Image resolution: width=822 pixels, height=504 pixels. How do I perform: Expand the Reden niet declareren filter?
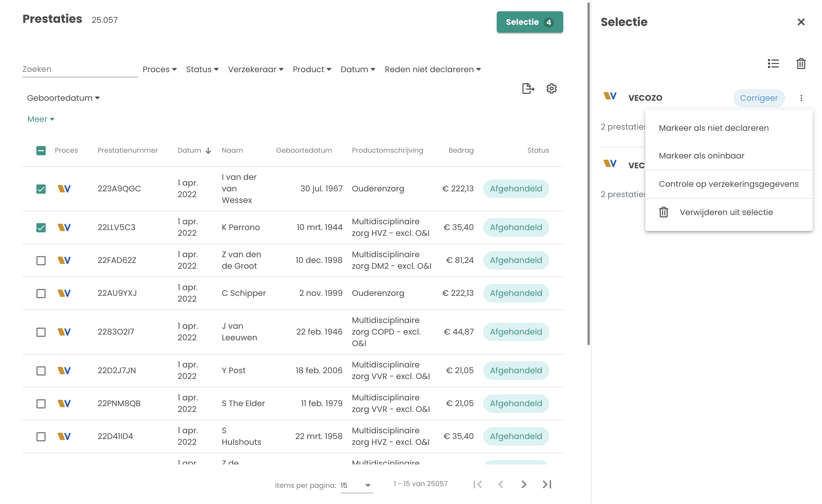tap(432, 69)
